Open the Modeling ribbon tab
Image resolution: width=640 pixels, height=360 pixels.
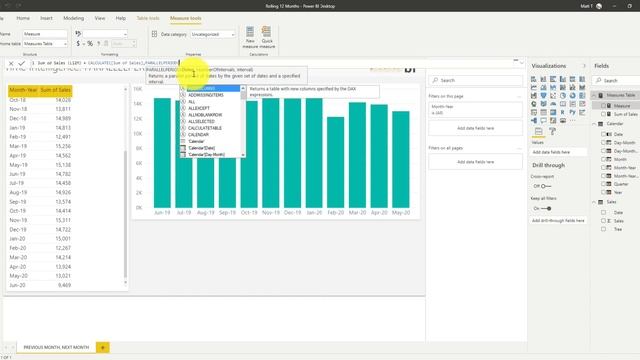click(73, 18)
